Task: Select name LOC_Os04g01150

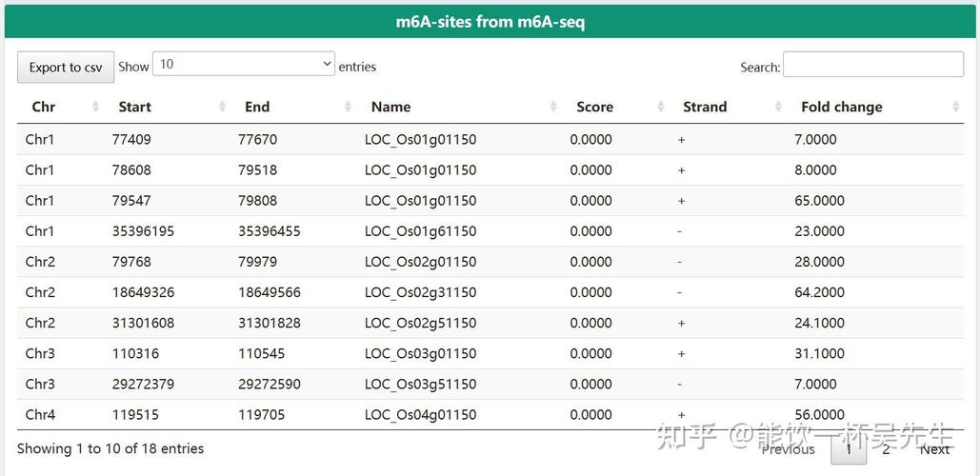Action: coord(421,415)
